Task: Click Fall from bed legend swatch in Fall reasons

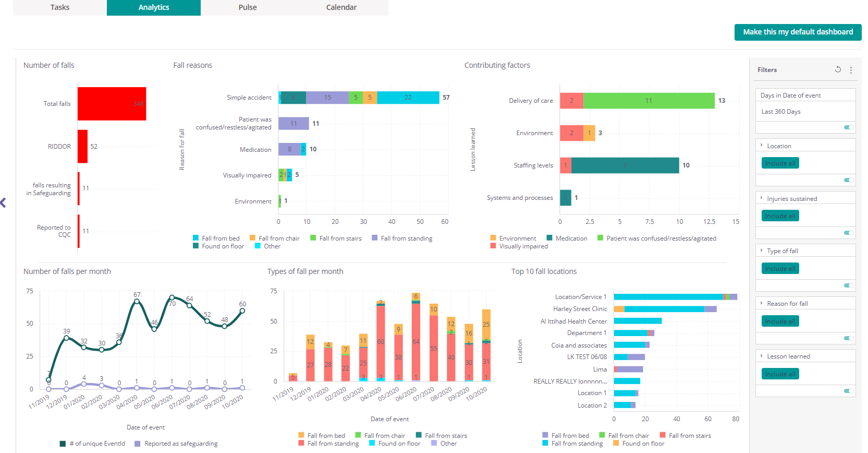Action: [195, 238]
